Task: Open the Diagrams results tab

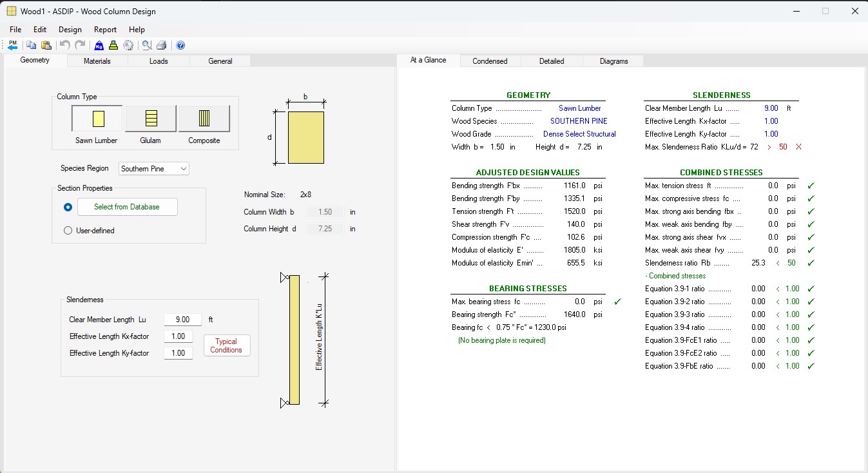Action: point(613,61)
